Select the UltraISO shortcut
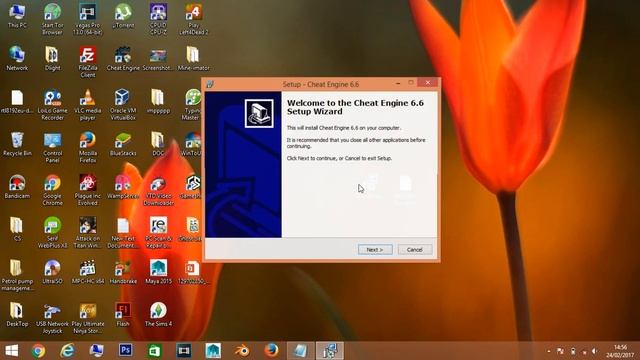Viewport: 640px width, 360px height. (52, 272)
